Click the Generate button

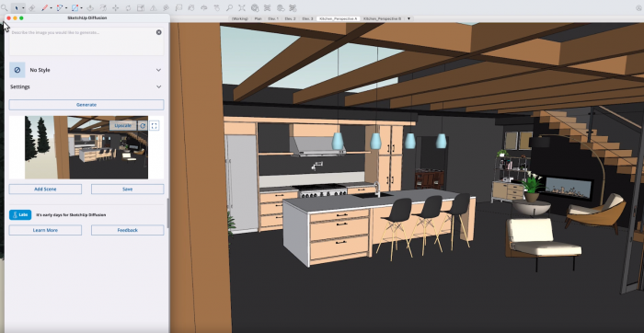pos(86,105)
